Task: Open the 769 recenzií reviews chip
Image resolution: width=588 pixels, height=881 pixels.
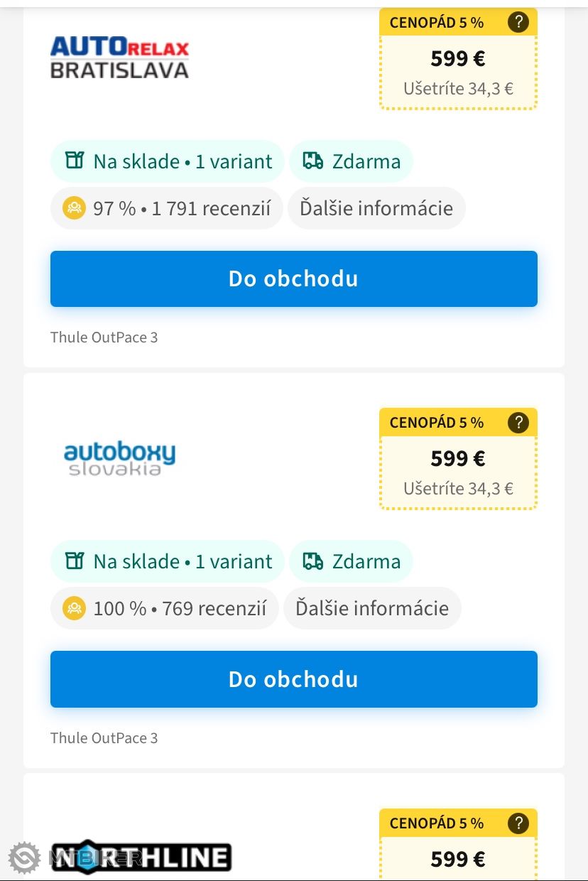Action: coord(179,608)
